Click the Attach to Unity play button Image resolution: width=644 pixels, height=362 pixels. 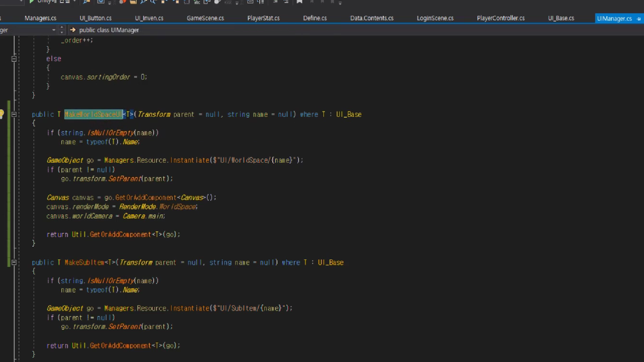click(32, 1)
